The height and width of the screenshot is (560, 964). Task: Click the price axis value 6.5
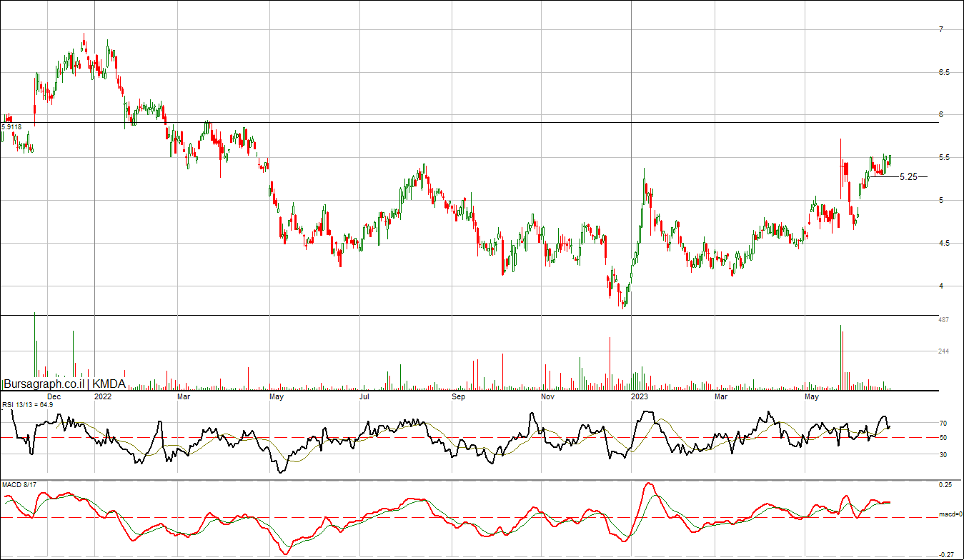[945, 72]
